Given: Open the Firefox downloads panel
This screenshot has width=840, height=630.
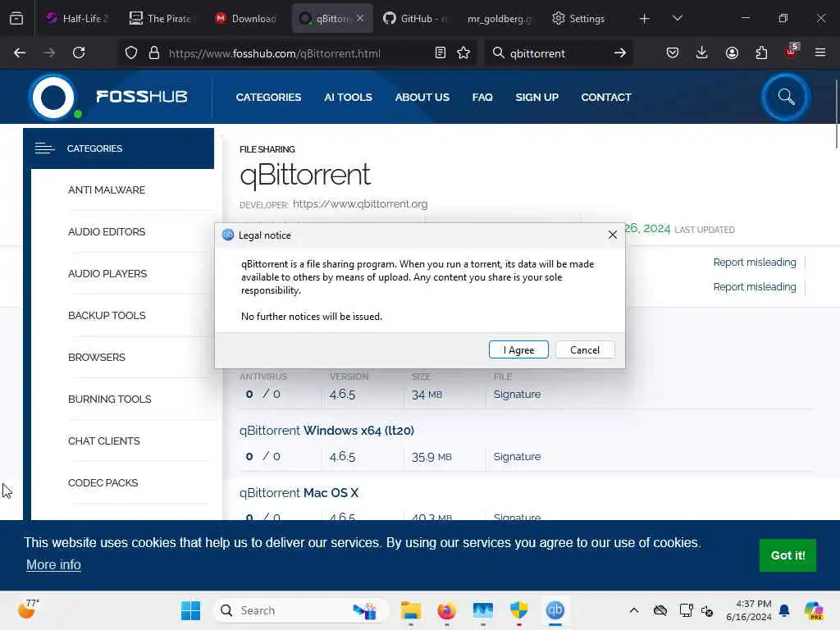Looking at the screenshot, I should [702, 53].
